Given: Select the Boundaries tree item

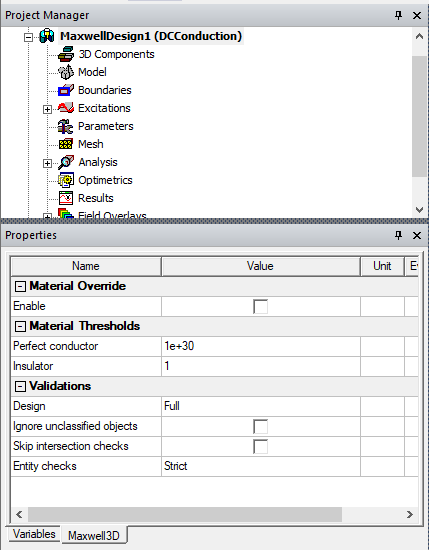Looking at the screenshot, I should (x=105, y=90).
